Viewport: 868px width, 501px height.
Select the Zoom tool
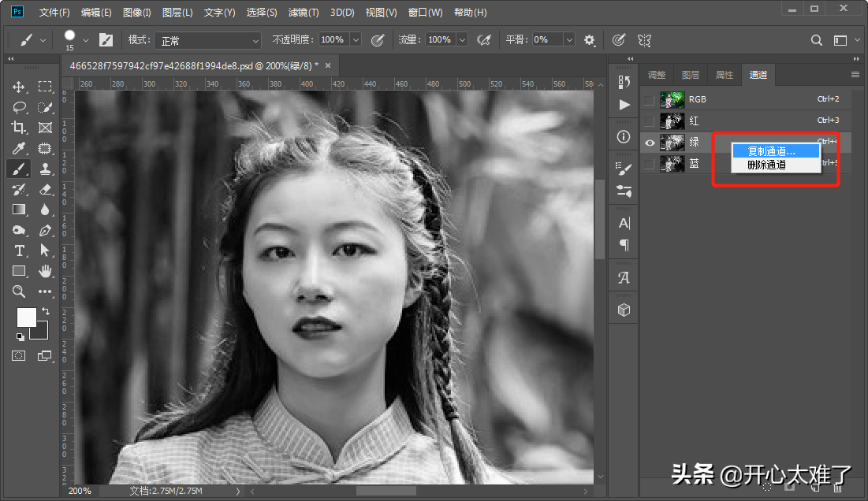19,291
